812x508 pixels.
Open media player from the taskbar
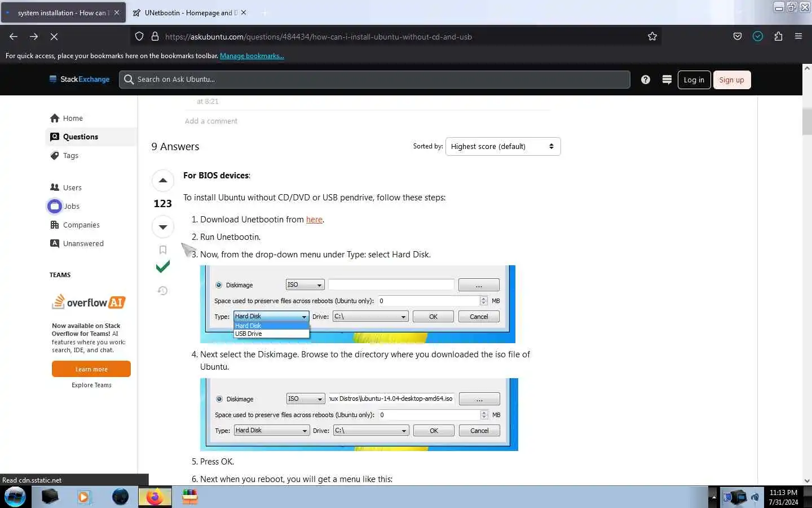coord(84,497)
